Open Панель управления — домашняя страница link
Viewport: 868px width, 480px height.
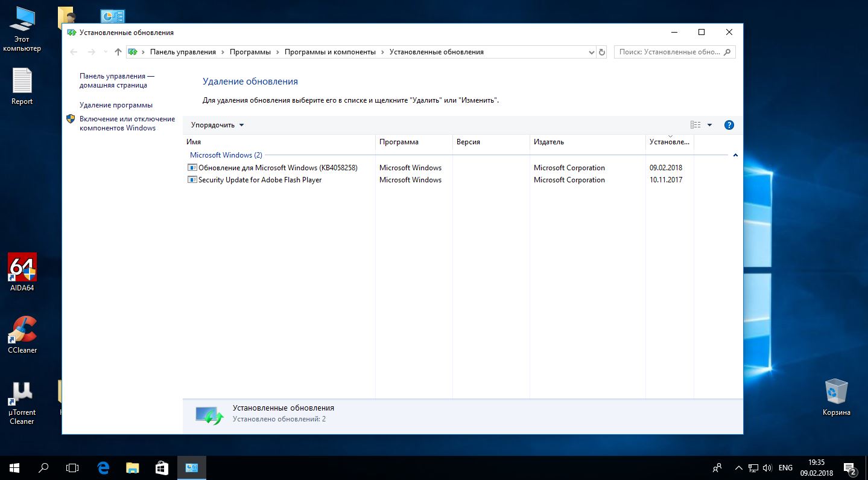point(117,81)
